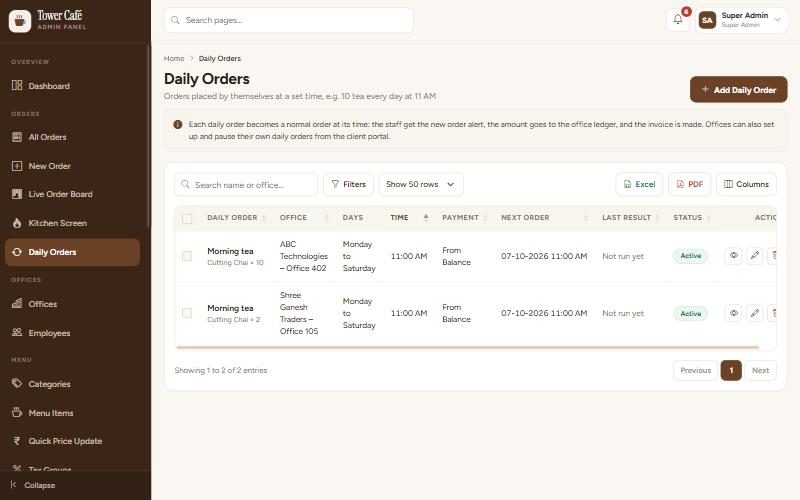Sort by the Next Order column
Image resolution: width=800 pixels, height=500 pixels.
coord(544,217)
